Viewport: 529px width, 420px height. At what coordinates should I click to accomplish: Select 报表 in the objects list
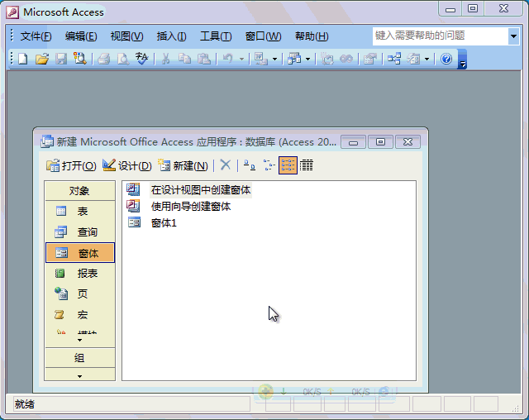79,274
